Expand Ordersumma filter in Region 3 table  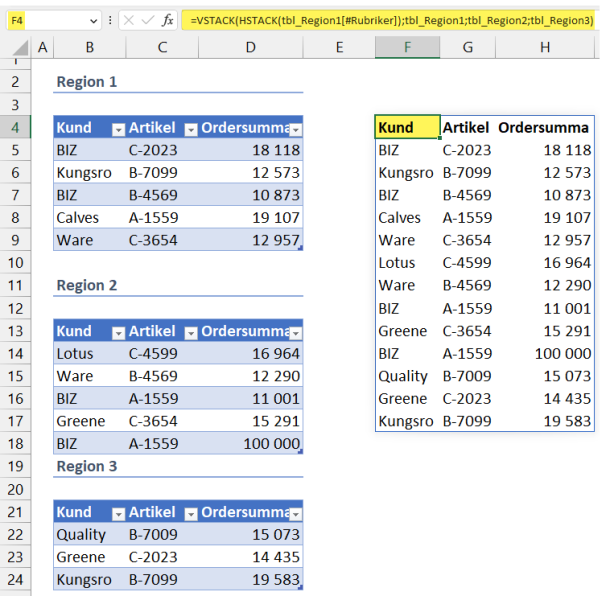click(x=295, y=513)
